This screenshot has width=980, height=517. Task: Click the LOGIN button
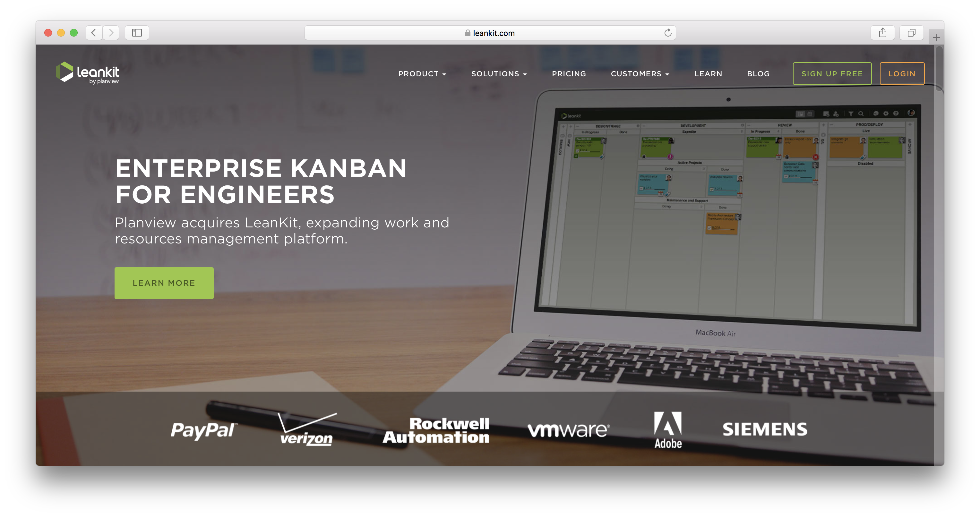902,73
